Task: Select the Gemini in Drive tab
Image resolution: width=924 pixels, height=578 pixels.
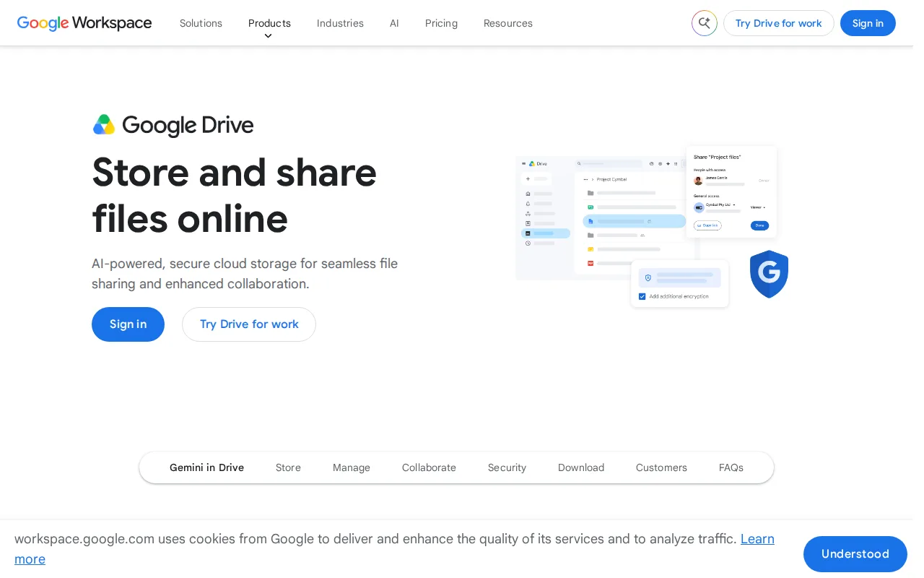Action: (206, 467)
